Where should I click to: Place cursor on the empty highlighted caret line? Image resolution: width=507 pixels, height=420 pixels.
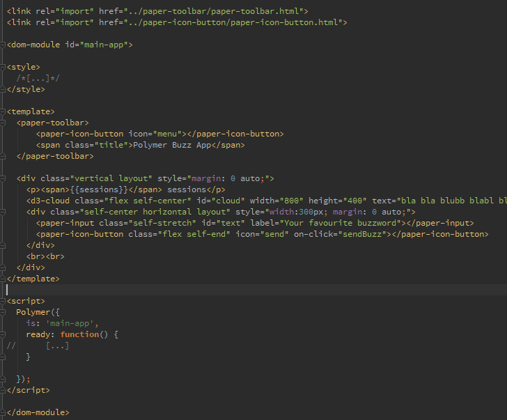pos(253,290)
